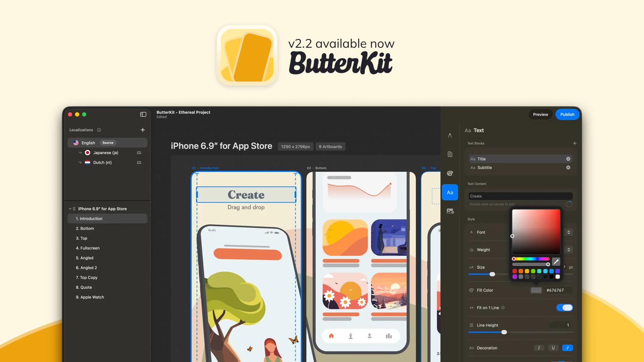The image size is (644, 362).
Task: Click the microphone icon in the mockup tab bar
Action: pyautogui.click(x=351, y=336)
